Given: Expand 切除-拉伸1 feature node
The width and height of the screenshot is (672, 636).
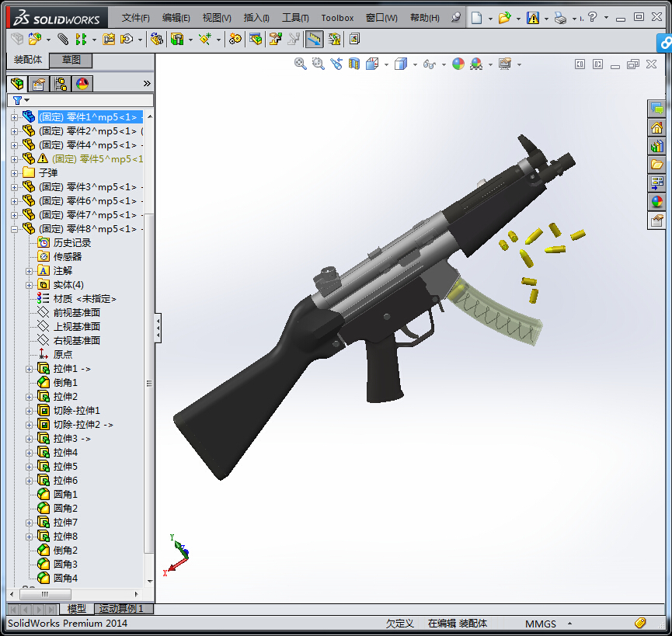Looking at the screenshot, I should pyautogui.click(x=29, y=411).
